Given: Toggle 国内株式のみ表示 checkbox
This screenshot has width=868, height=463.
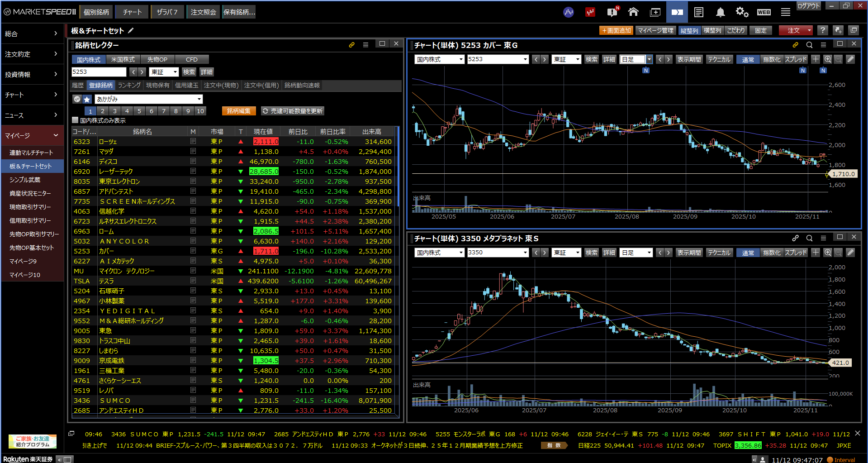Looking at the screenshot, I should pos(76,120).
